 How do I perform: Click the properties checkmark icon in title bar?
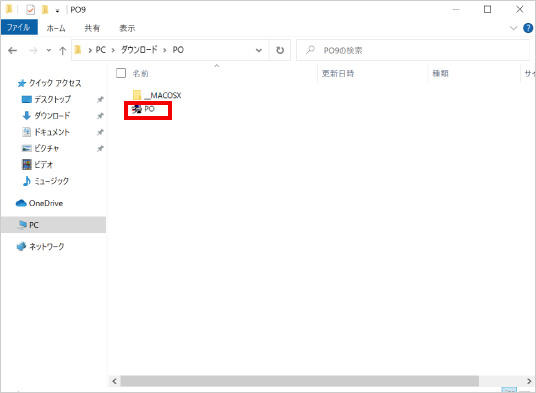[30, 10]
